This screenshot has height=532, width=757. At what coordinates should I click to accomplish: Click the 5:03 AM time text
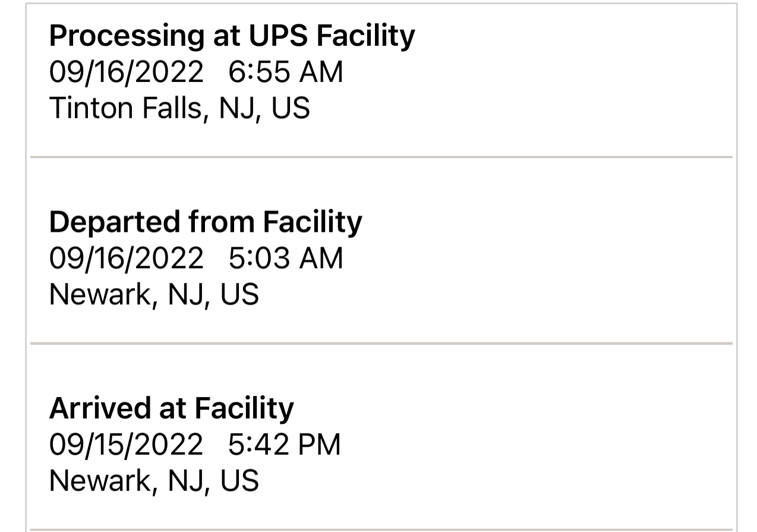pyautogui.click(x=286, y=258)
